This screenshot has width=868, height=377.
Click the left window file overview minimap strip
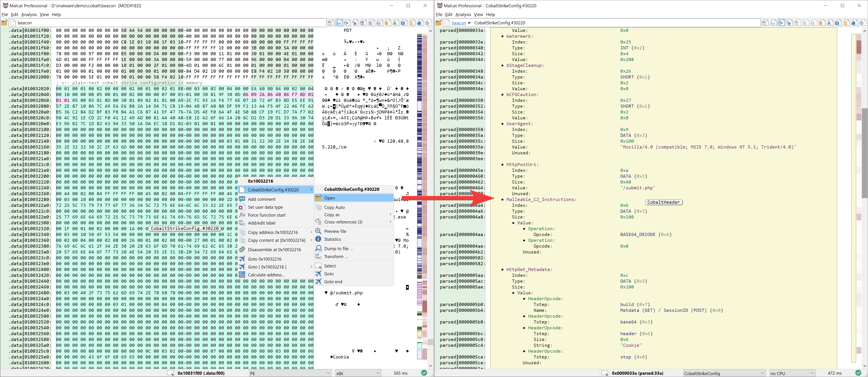coord(419,197)
